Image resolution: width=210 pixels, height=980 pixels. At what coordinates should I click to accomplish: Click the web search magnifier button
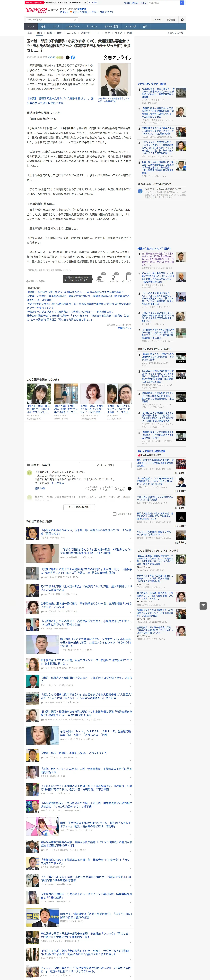(x=182, y=3)
